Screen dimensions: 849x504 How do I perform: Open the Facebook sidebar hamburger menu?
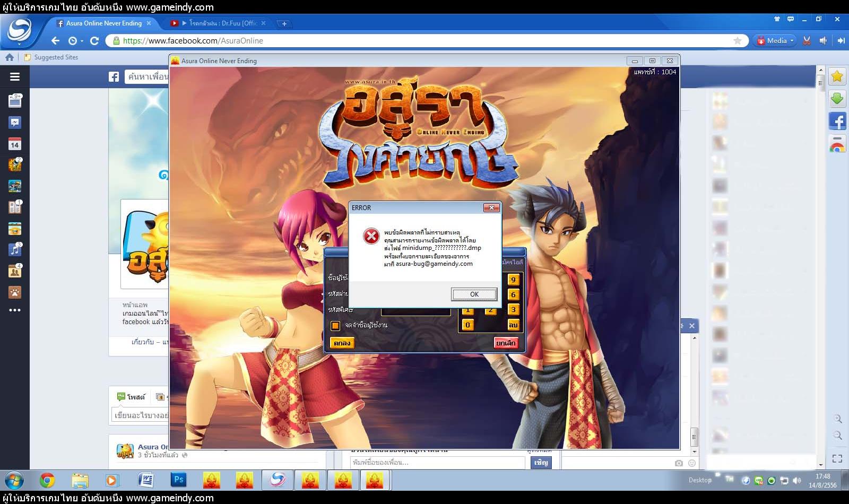[x=15, y=77]
